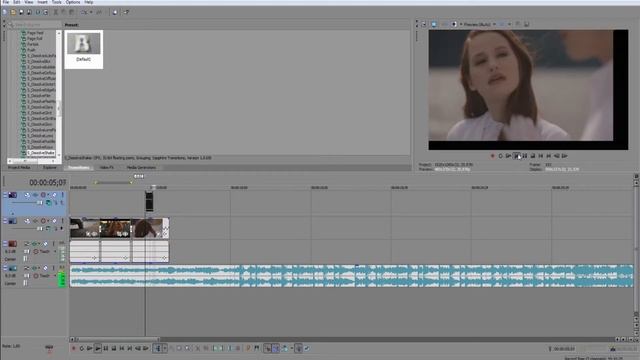Toggle the Split Screen View icon above preview

(x=454, y=24)
